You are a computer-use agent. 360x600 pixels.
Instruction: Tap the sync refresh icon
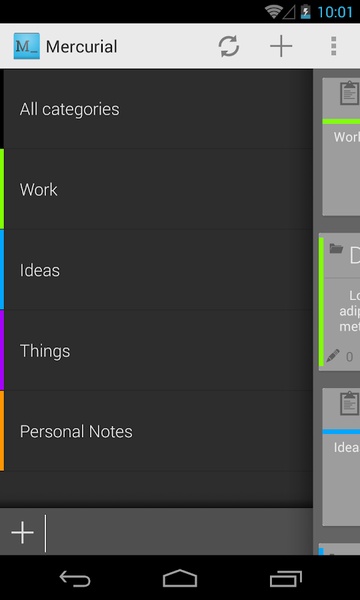tap(229, 46)
